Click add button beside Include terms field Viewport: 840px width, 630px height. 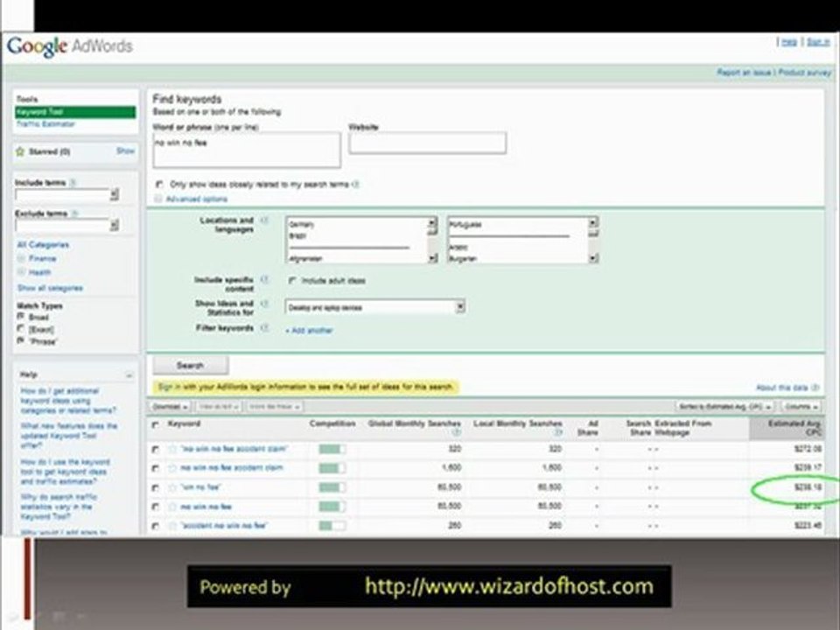point(114,195)
